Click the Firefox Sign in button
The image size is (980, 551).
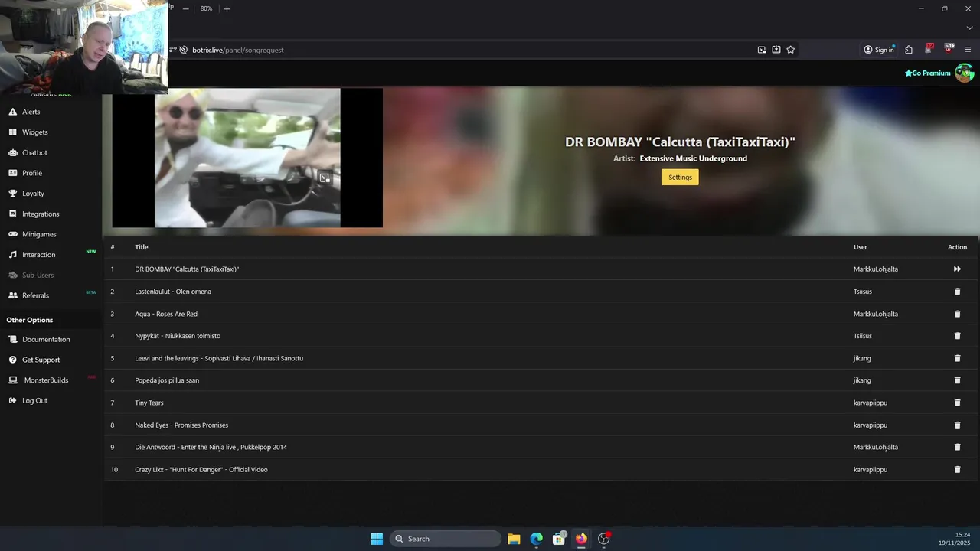[x=879, y=50]
